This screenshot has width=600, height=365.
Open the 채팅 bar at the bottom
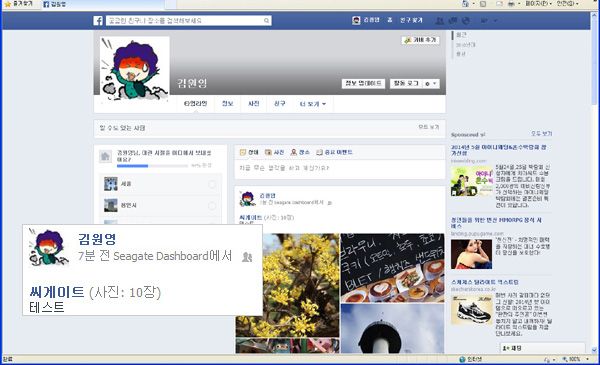(x=543, y=348)
